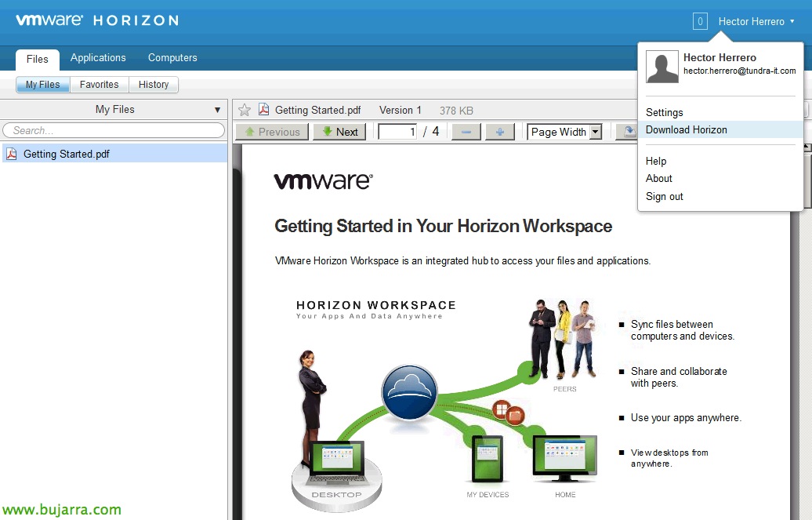Click the page number input box

[x=397, y=132]
